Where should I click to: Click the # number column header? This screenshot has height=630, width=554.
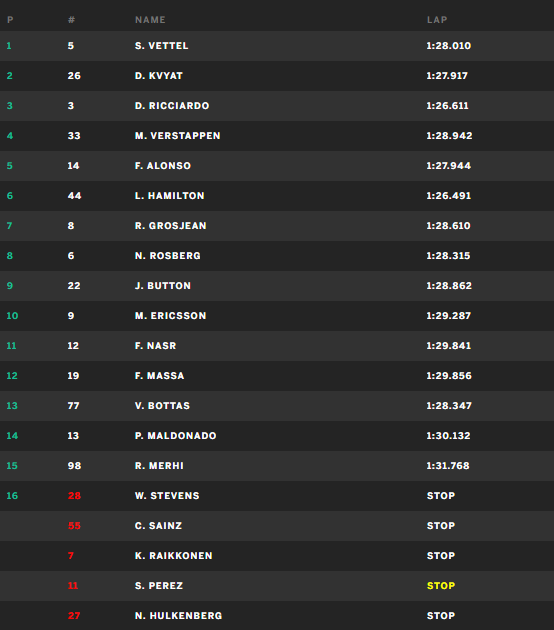(x=71, y=20)
